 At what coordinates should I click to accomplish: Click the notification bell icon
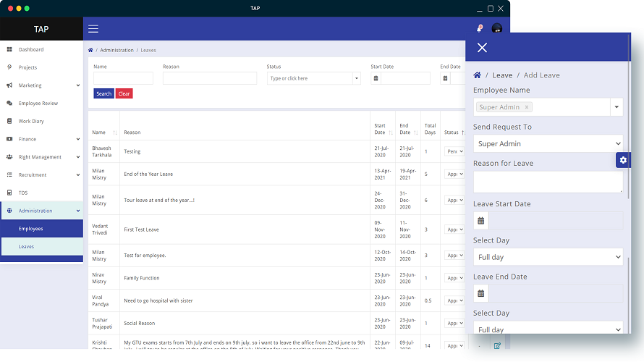point(479,28)
